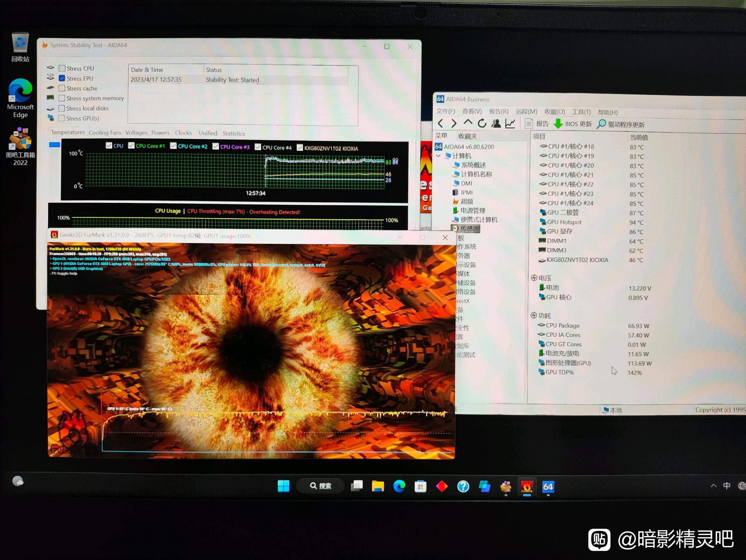
Task: Open the 查看(V) menu in AIDA64
Action: 472,111
